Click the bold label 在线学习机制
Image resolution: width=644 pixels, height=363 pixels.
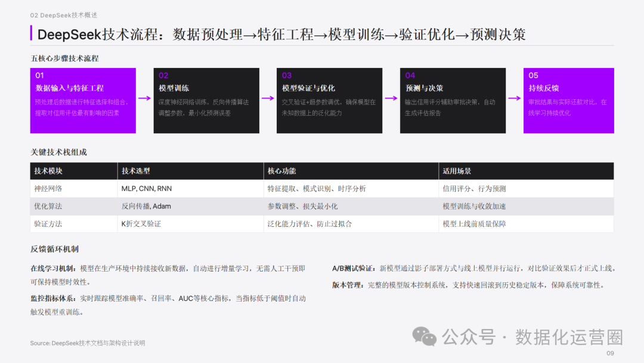point(54,269)
